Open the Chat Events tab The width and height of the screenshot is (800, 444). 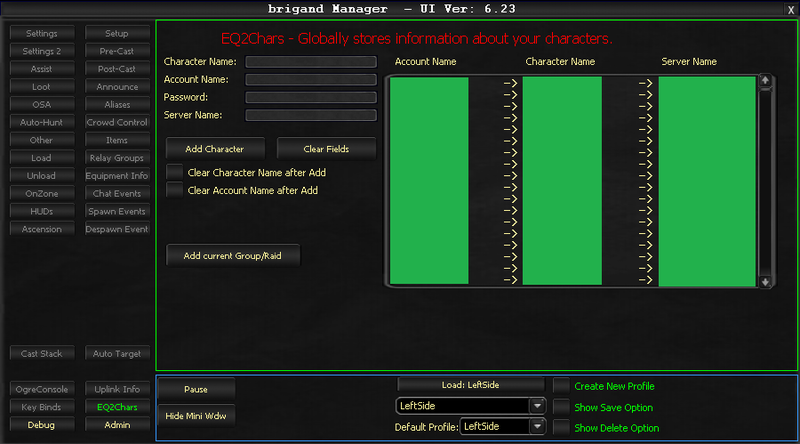click(x=117, y=193)
